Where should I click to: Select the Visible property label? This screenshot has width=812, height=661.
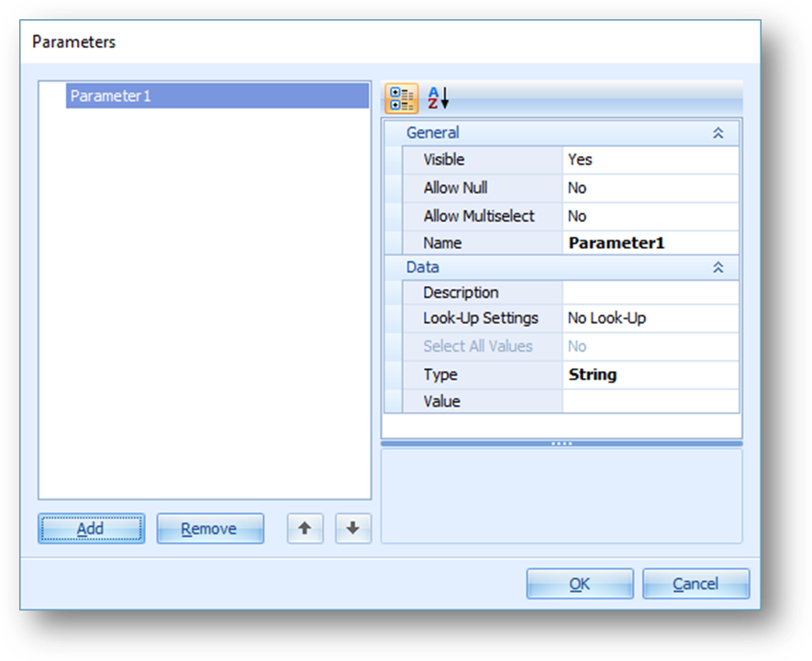pyautogui.click(x=444, y=160)
